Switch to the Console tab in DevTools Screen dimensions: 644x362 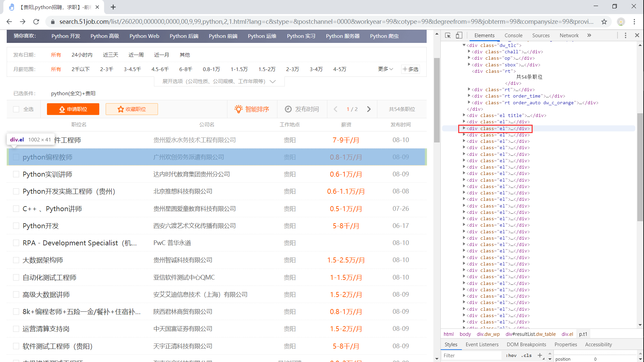514,35
